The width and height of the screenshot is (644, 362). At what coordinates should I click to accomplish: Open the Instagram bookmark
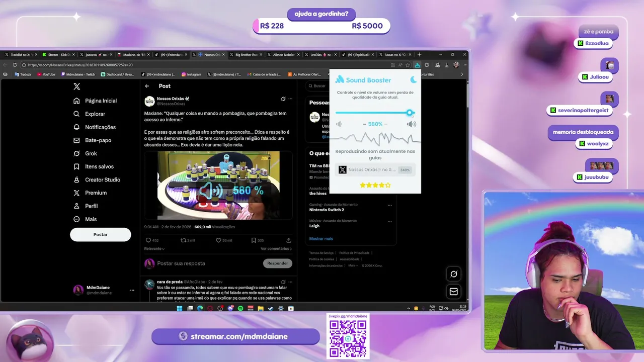[191, 74]
